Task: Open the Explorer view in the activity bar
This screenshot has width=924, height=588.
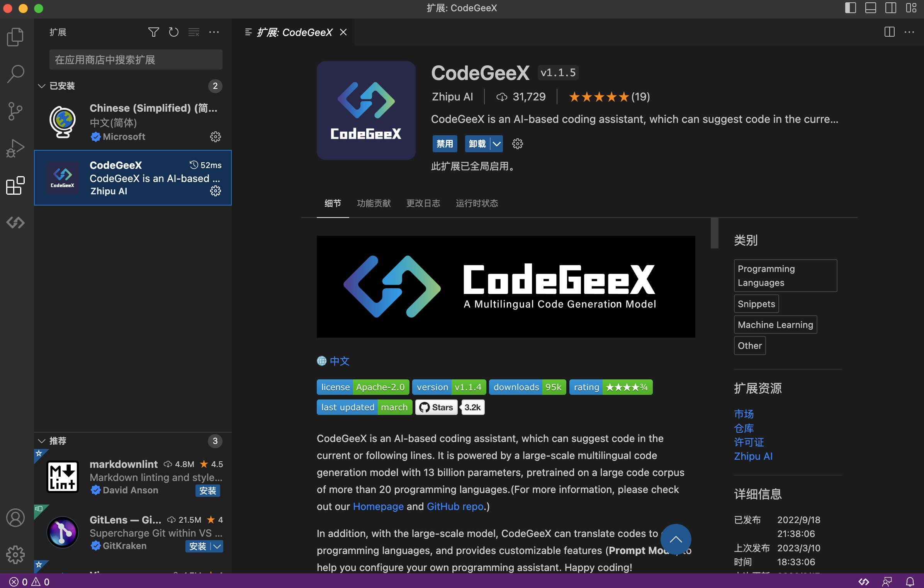Action: coord(15,37)
